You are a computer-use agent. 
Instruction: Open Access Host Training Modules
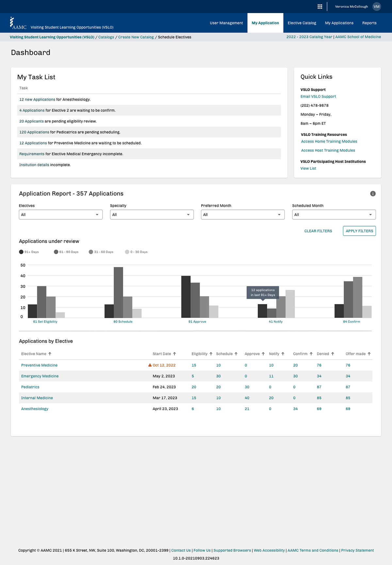click(328, 150)
